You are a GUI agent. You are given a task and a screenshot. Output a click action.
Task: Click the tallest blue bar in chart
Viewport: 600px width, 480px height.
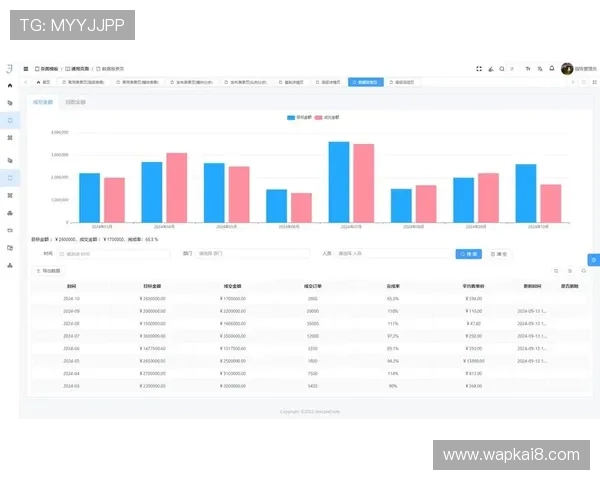tap(339, 181)
